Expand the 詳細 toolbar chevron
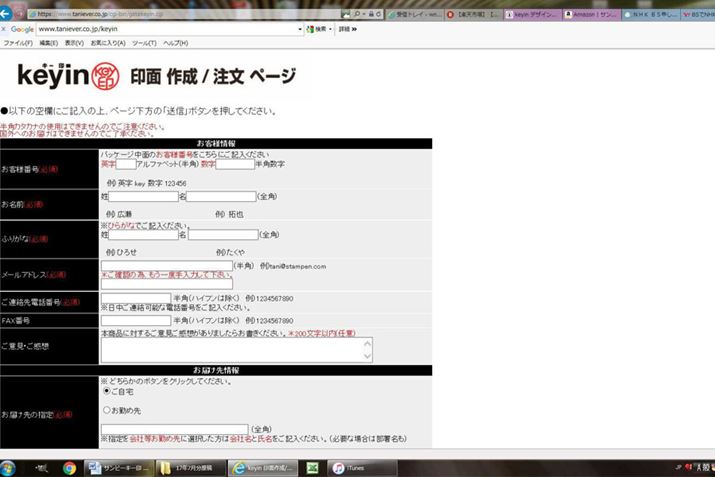The height and width of the screenshot is (477, 715). (x=348, y=29)
